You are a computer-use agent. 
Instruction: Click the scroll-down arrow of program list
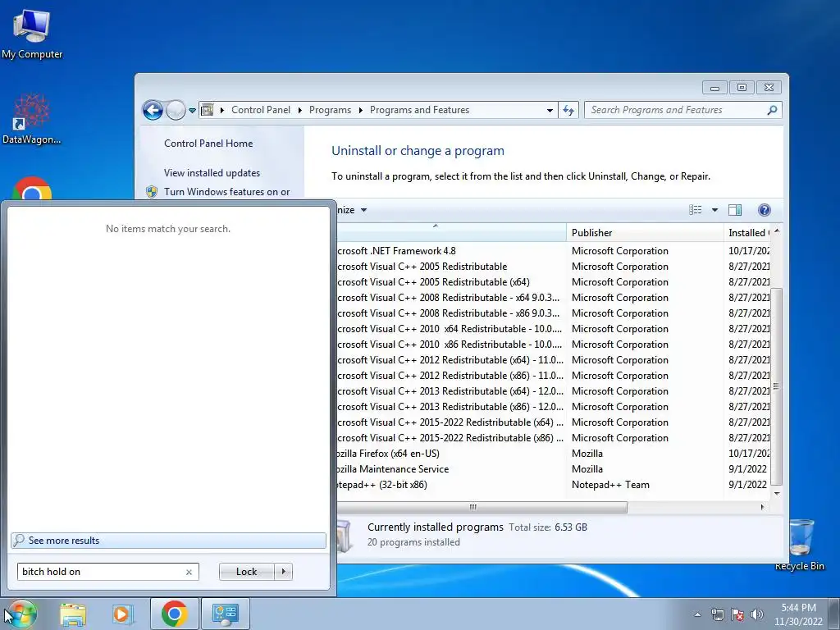777,493
